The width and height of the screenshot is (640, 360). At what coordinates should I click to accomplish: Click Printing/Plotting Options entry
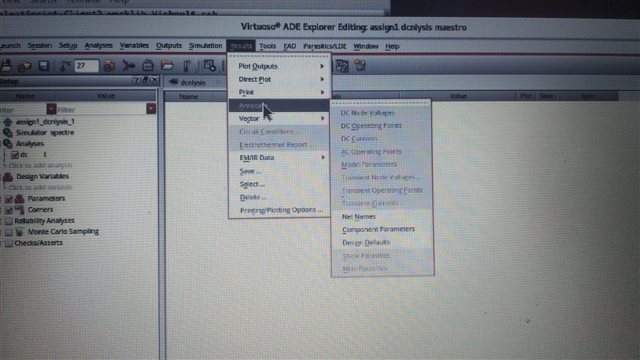coord(281,210)
